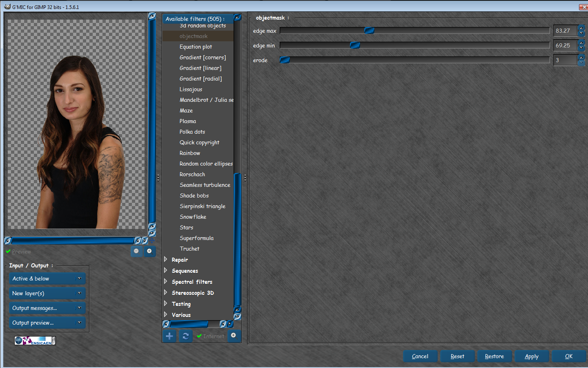Click the Reset button
Viewport: 588px width, 368px height.
457,356
